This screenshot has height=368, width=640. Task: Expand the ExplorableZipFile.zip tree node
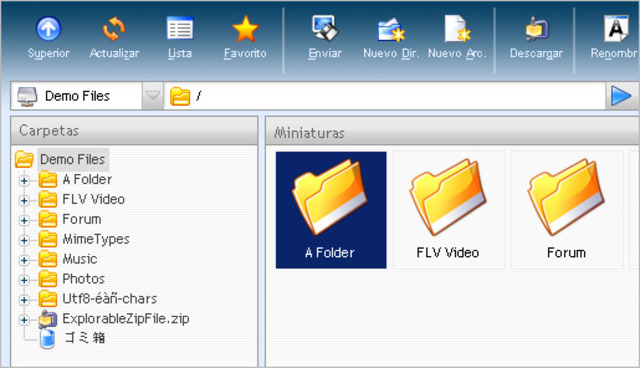coord(24,320)
